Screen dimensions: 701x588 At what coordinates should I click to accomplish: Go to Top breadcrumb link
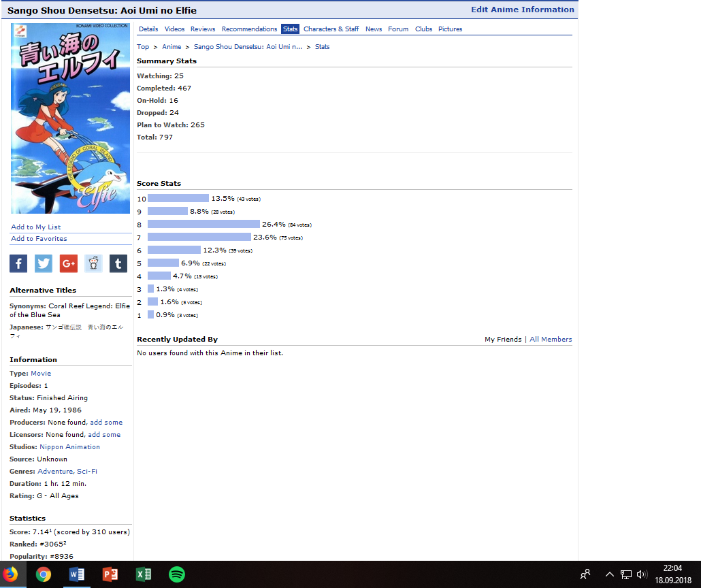[x=143, y=46]
